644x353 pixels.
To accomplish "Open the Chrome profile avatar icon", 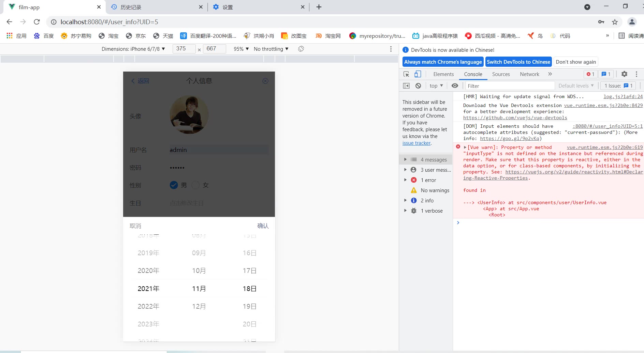I will (632, 22).
